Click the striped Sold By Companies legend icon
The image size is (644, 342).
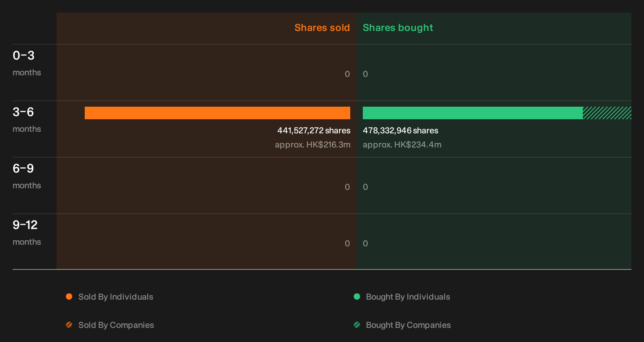coord(69,325)
